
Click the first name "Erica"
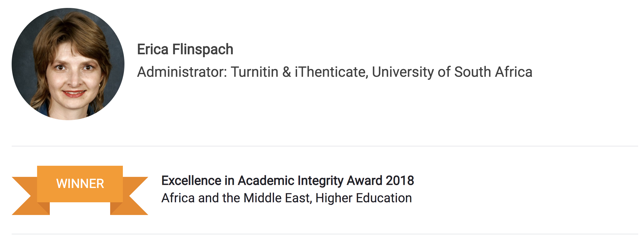pyautogui.click(x=153, y=50)
